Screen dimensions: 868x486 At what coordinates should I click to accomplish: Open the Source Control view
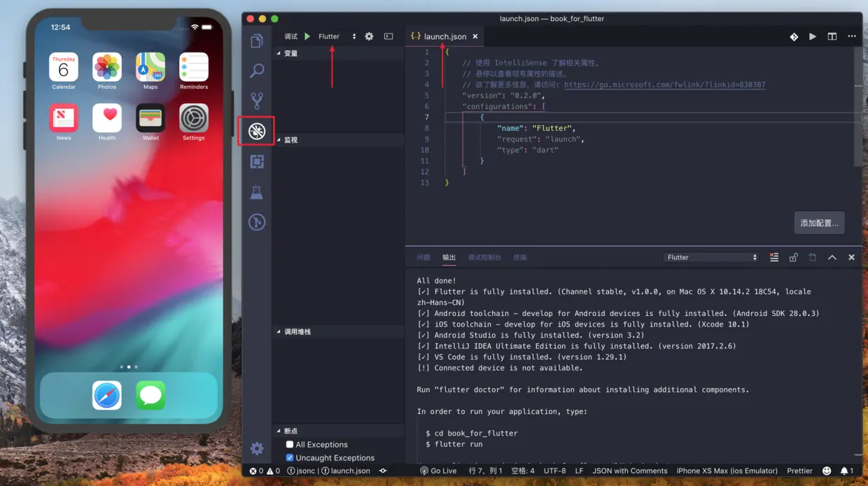(x=257, y=101)
